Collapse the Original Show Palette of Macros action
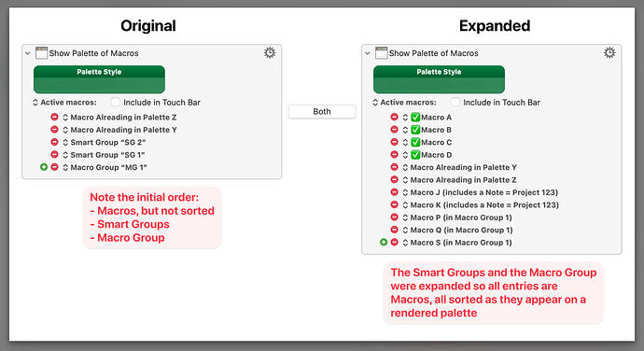The height and width of the screenshot is (351, 644). pyautogui.click(x=27, y=53)
